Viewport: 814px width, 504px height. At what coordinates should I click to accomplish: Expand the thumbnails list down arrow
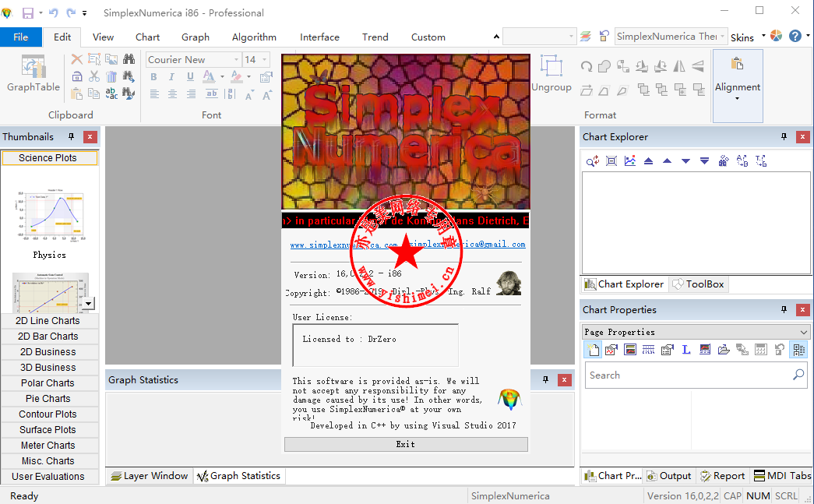click(x=89, y=304)
